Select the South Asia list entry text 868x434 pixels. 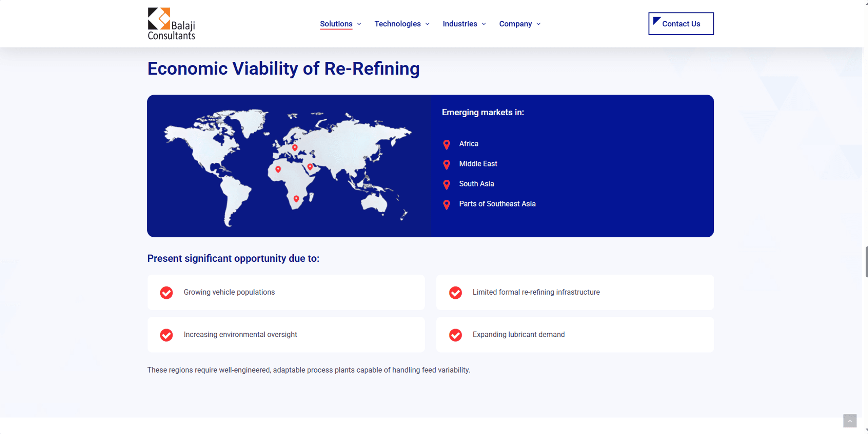[x=476, y=184]
